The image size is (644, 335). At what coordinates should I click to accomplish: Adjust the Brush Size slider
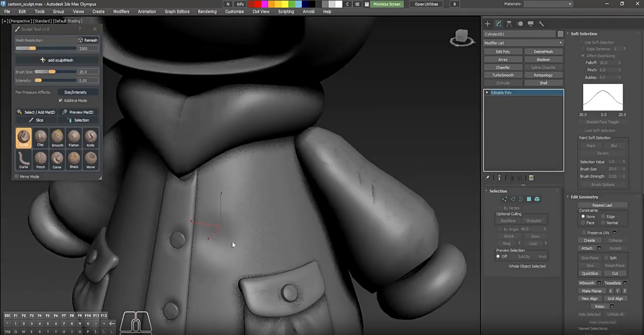pyautogui.click(x=55, y=72)
